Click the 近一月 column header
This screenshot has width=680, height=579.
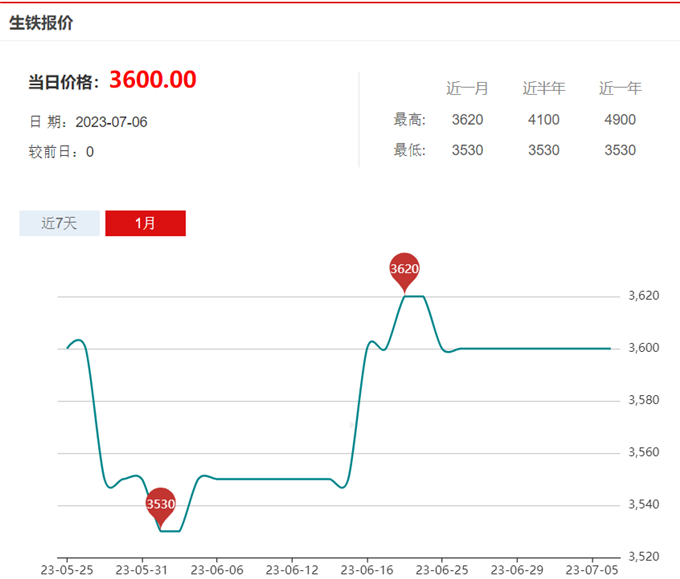tap(467, 88)
